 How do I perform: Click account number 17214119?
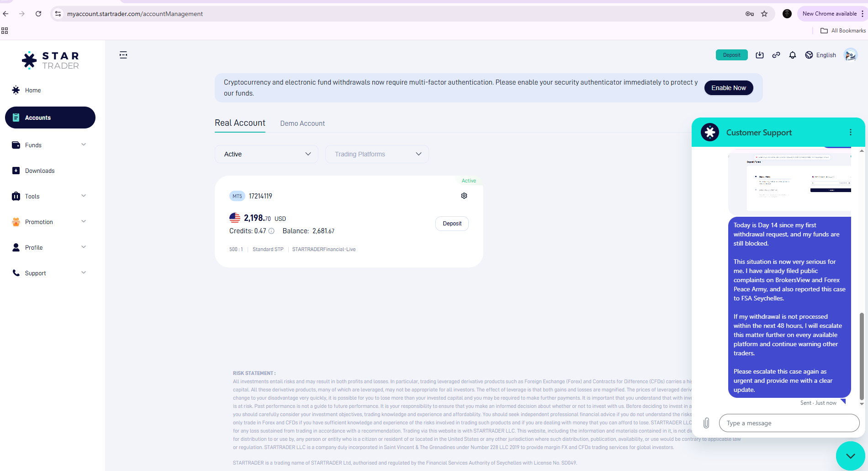(x=260, y=196)
